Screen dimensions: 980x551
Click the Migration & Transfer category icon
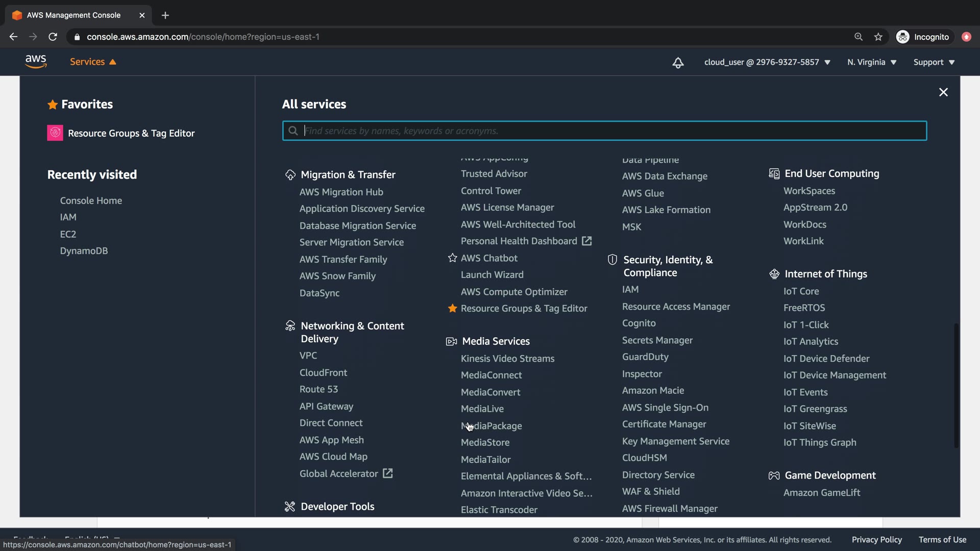(x=290, y=175)
